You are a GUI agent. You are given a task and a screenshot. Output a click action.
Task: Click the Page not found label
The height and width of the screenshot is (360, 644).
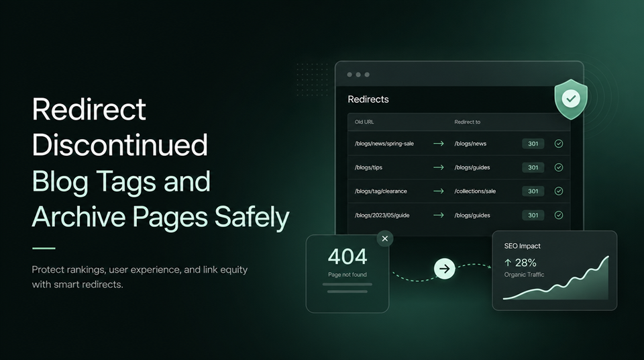(x=347, y=275)
